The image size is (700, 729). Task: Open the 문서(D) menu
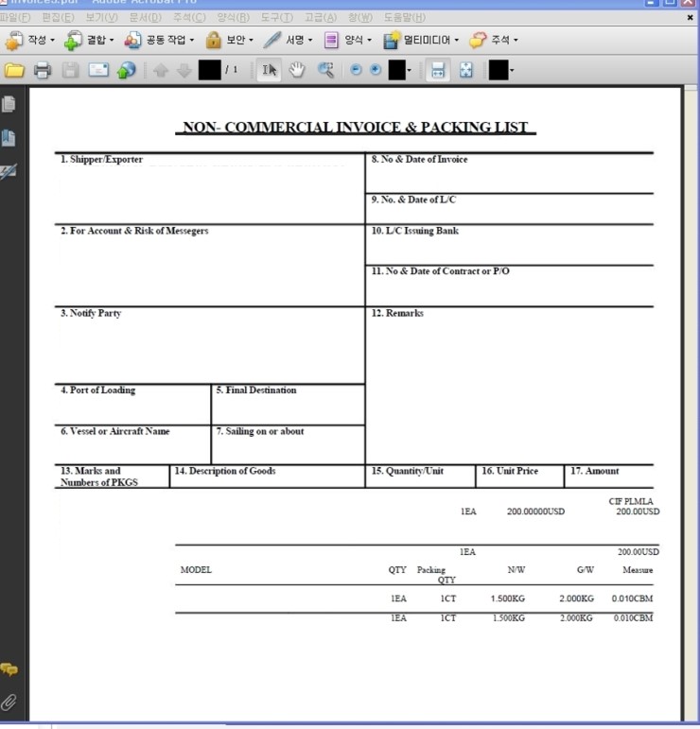click(x=146, y=18)
